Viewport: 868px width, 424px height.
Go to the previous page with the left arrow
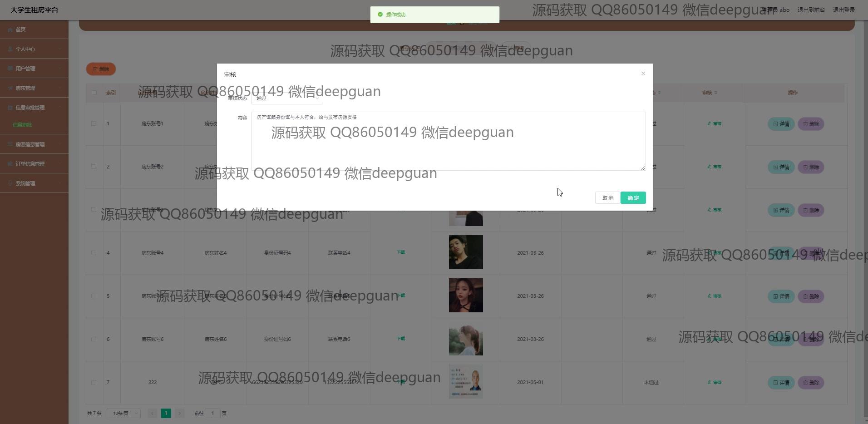click(x=153, y=413)
